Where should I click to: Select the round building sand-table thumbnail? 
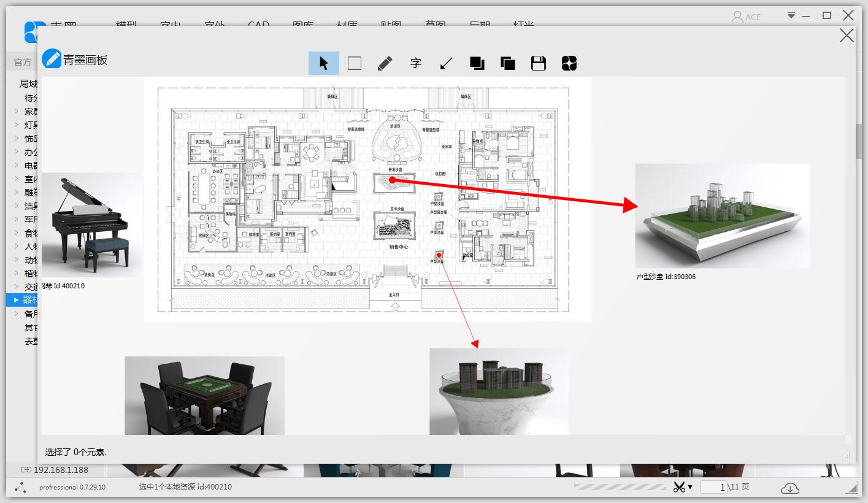click(x=499, y=392)
